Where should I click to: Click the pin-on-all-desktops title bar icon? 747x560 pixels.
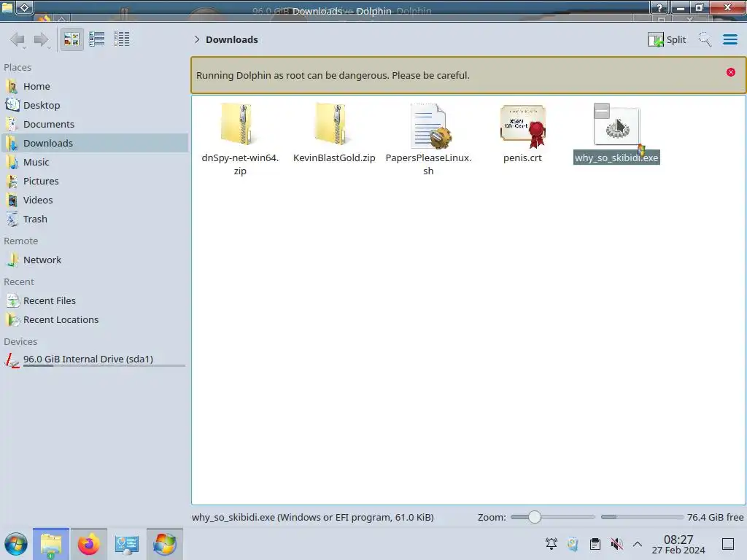click(x=25, y=7)
